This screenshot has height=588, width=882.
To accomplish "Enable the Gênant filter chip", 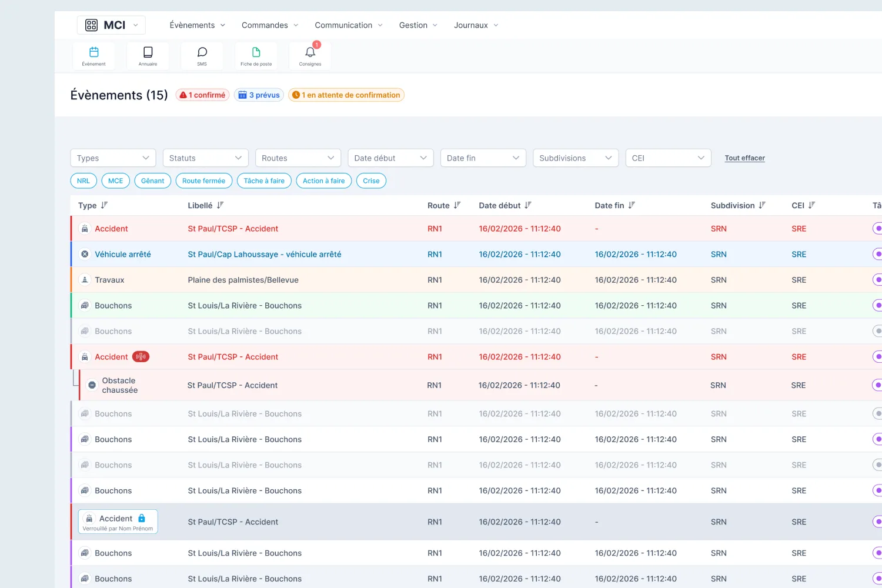I will click(153, 181).
